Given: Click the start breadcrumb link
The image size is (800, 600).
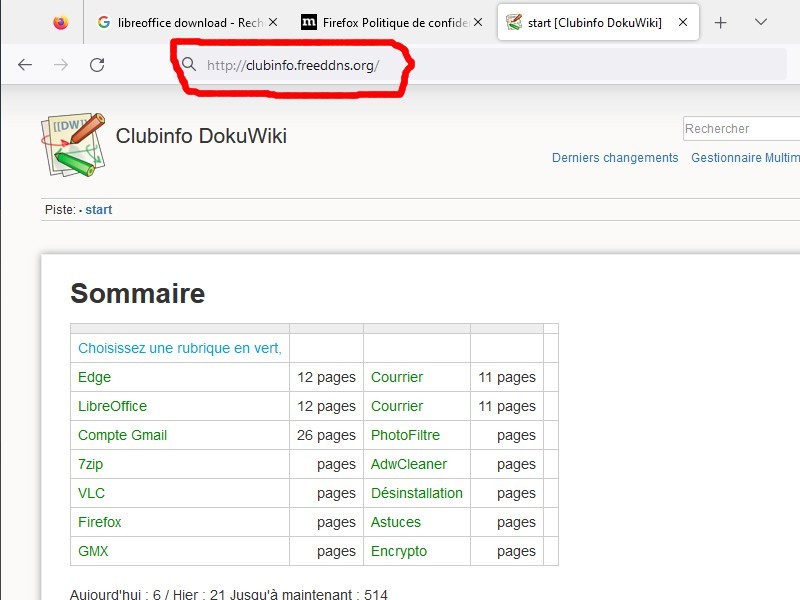Looking at the screenshot, I should [98, 210].
